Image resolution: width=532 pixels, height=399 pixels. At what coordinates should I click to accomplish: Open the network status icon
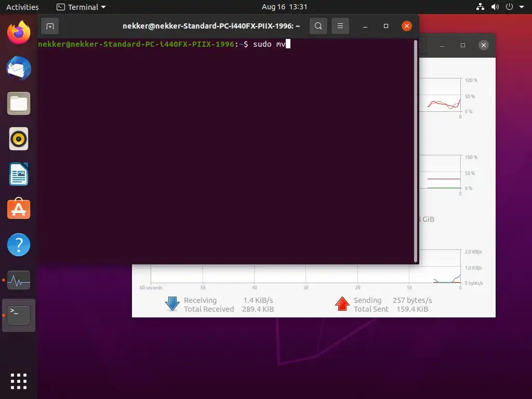click(x=480, y=7)
